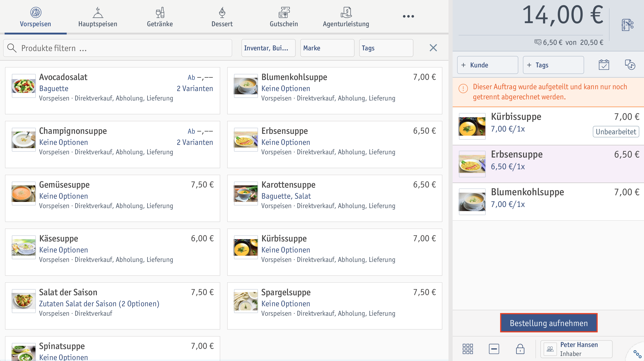Click the Salat der Saison thumbnail
Image resolution: width=644 pixels, height=361 pixels.
click(23, 301)
